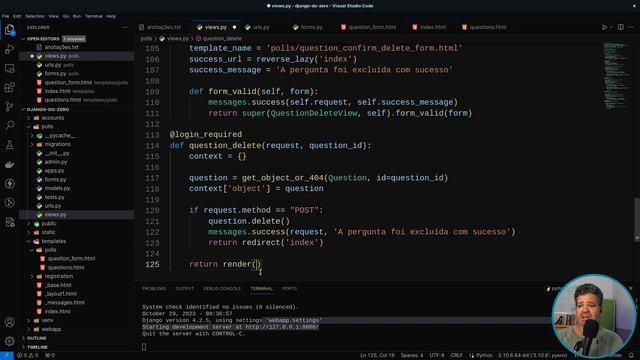Click the UTF-8 encoding status entry
The height and width of the screenshot is (360, 640).
pyautogui.click(x=437, y=356)
